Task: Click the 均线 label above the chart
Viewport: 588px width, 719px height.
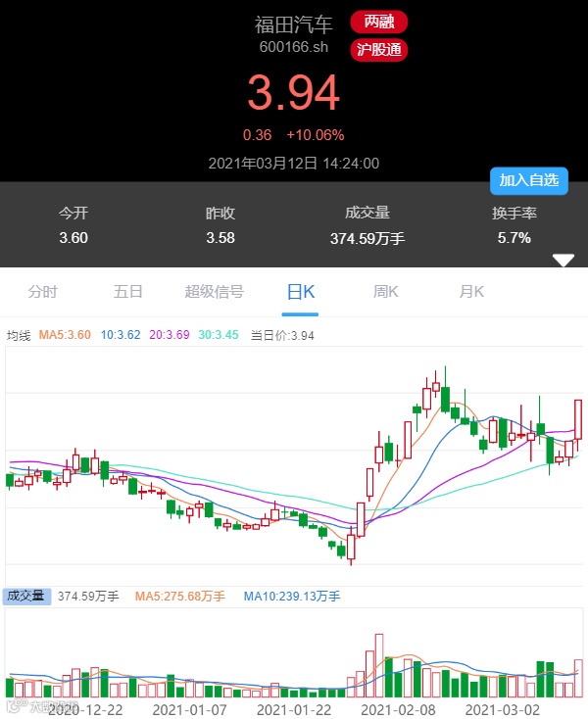Action: (x=19, y=336)
